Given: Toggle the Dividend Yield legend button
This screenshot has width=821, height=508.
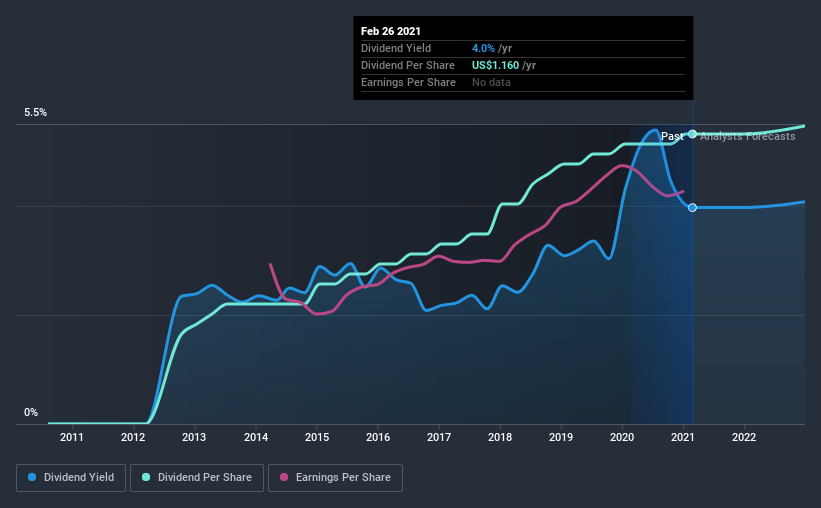Looking at the screenshot, I should (x=71, y=478).
